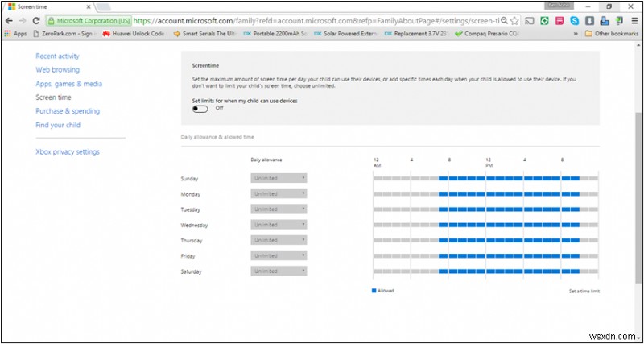644x344 pixels.
Task: Open the Portable 2200mAh bookmark
Action: [x=275, y=34]
